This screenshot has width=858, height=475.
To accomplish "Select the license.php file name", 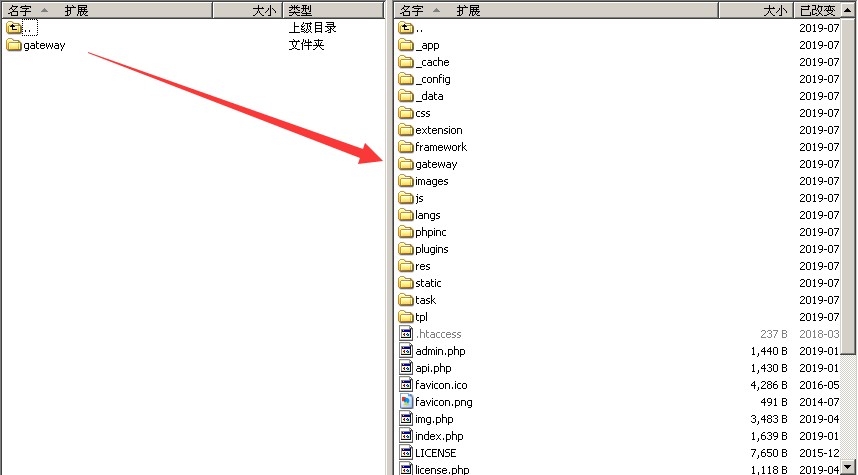I will point(442,469).
